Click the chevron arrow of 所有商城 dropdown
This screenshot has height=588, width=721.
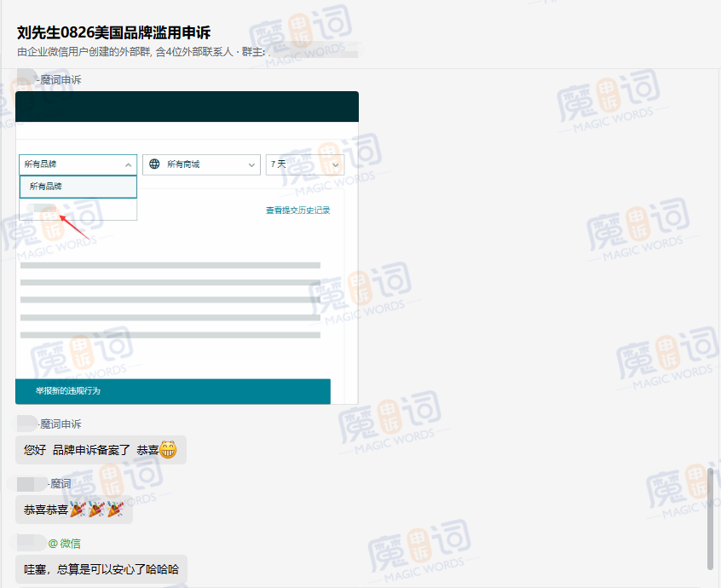(x=251, y=165)
